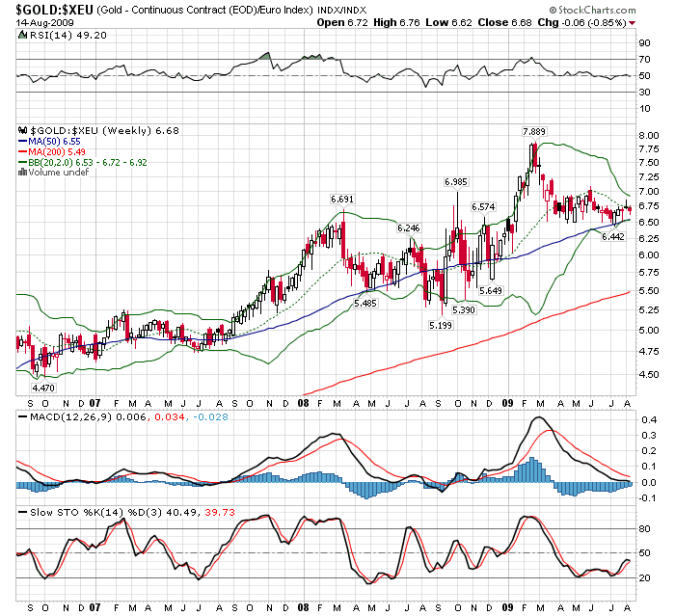Click the 5.485 price annotation
The width and height of the screenshot is (675, 616).
[364, 303]
